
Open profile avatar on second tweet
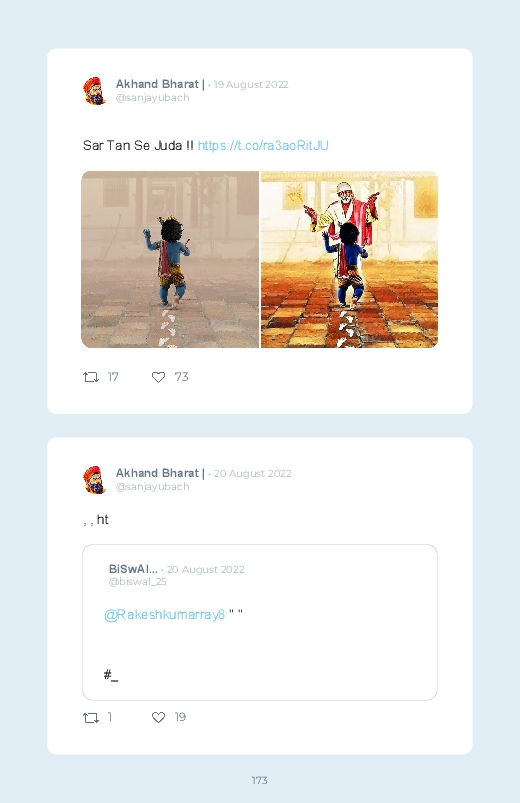(94, 480)
